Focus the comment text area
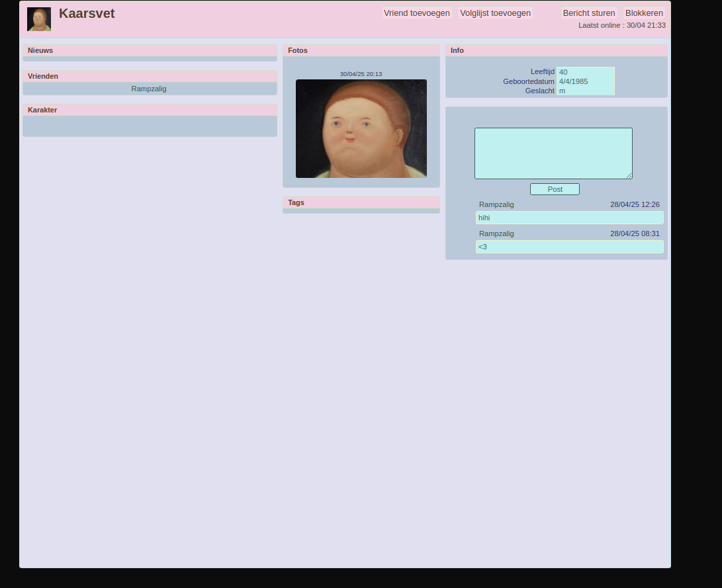The width and height of the screenshot is (722, 588). click(x=553, y=153)
